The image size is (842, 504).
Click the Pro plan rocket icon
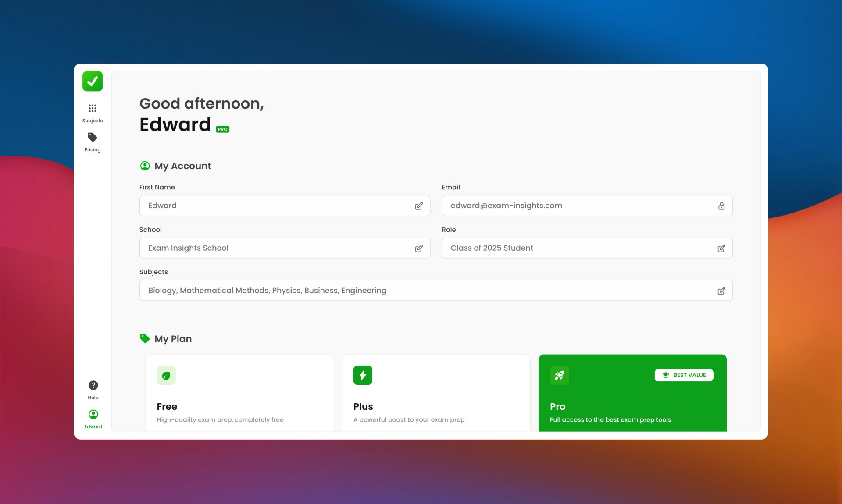click(559, 375)
